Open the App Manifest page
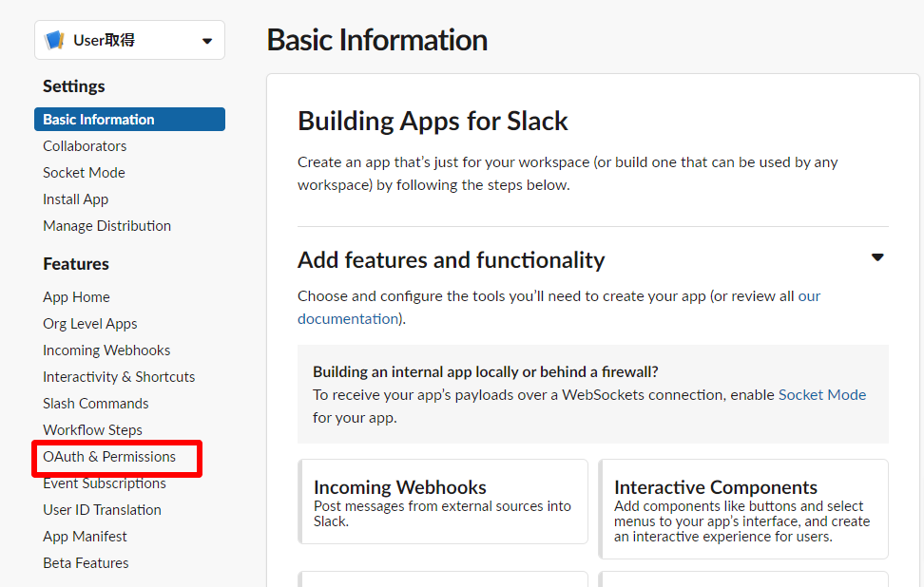The width and height of the screenshot is (924, 587). click(x=85, y=537)
